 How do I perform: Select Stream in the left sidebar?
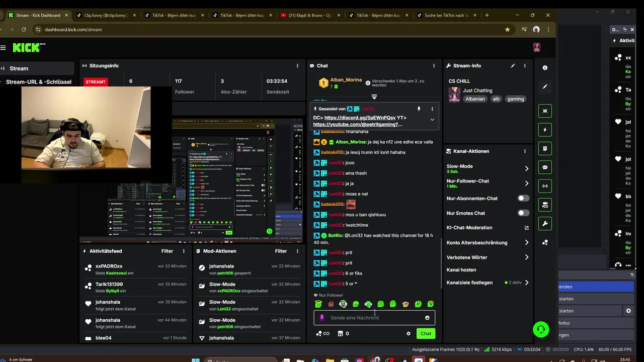click(37, 68)
